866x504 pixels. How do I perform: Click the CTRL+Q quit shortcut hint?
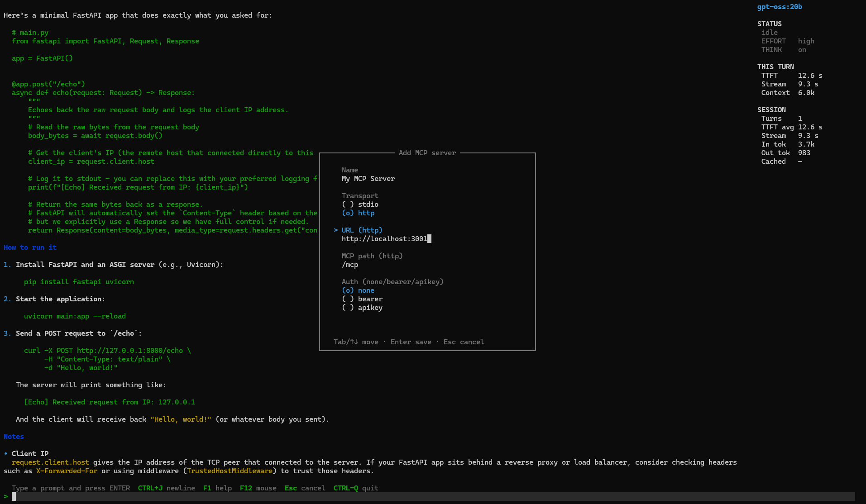(x=356, y=488)
